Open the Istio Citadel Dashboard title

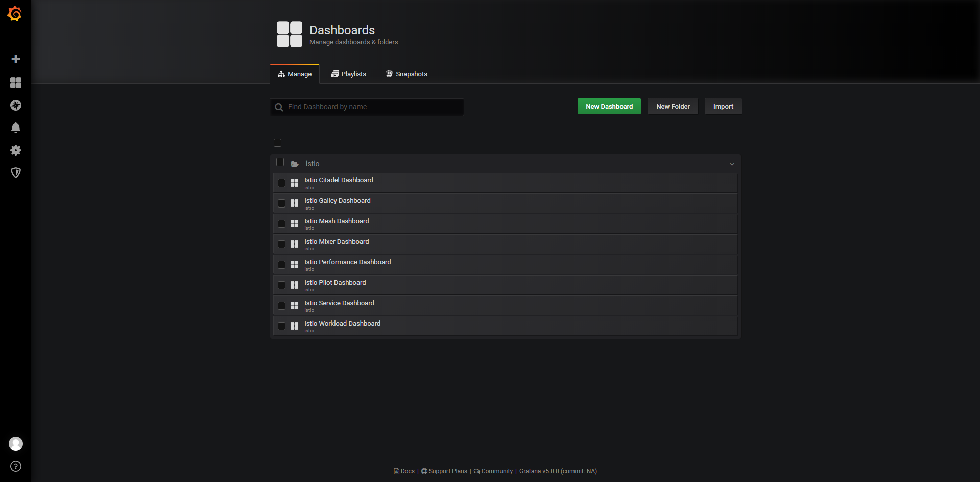339,180
